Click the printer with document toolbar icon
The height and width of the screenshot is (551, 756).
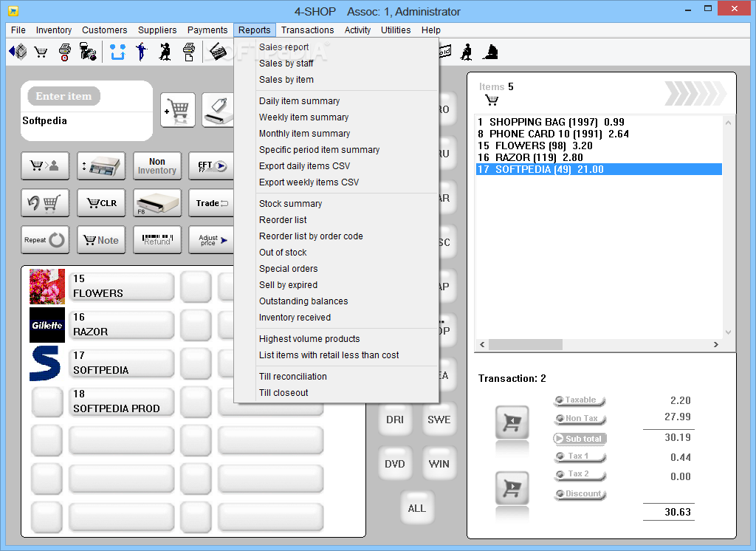point(189,52)
